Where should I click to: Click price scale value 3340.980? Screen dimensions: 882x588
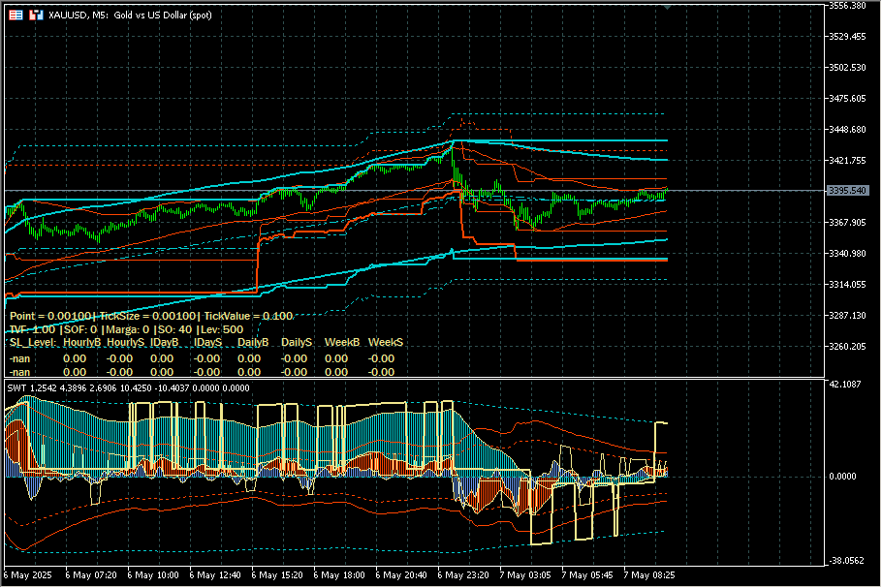point(847,254)
